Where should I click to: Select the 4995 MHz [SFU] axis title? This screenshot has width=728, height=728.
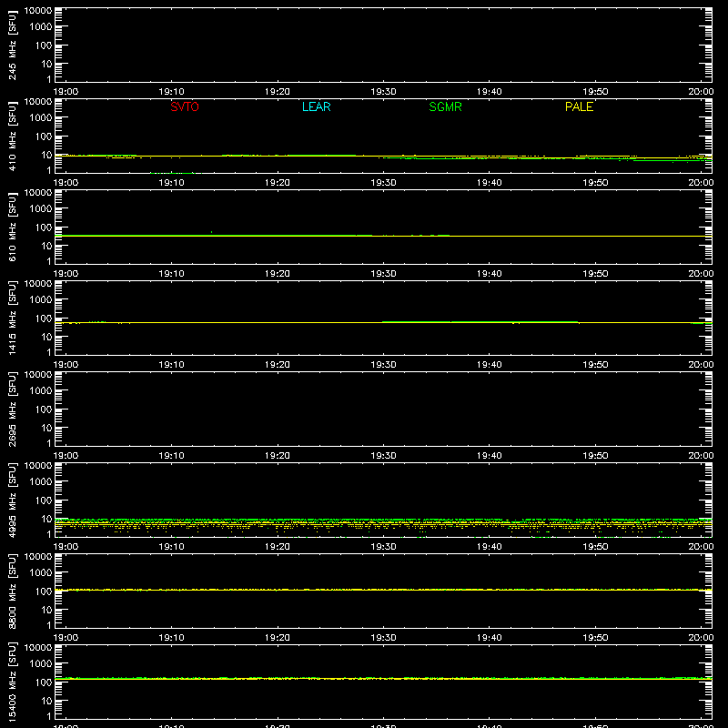13,500
